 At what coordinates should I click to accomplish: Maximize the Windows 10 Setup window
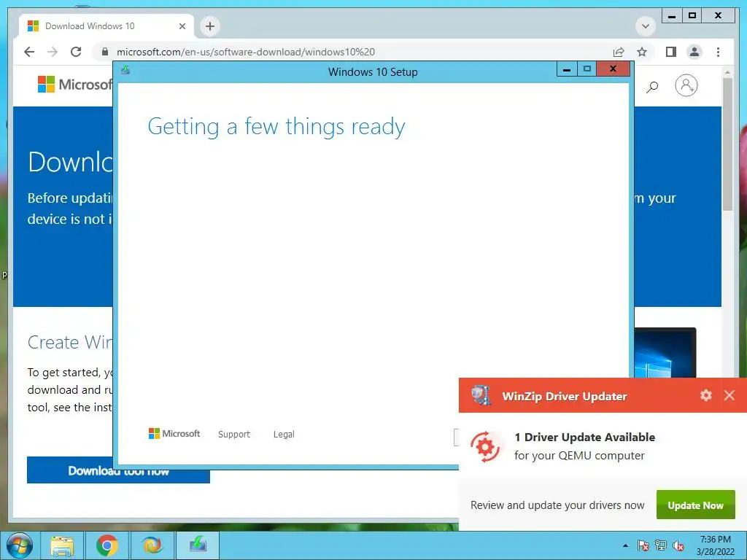pos(587,69)
